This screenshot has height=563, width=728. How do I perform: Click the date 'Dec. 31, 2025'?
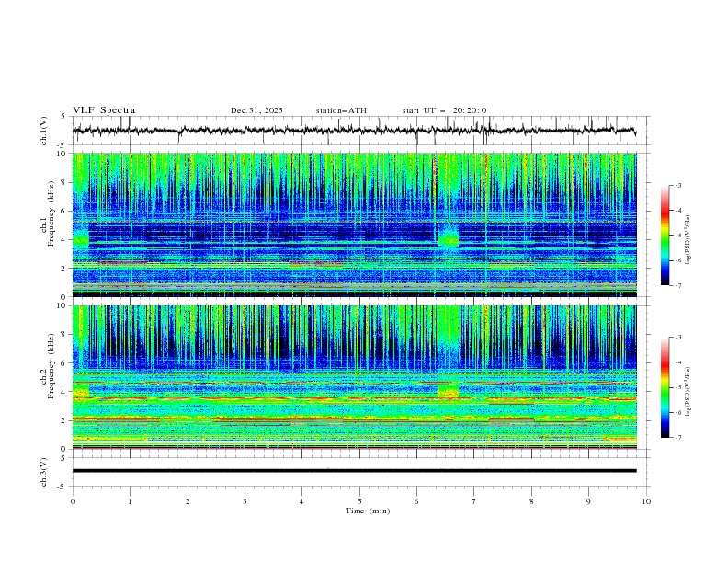click(x=256, y=110)
